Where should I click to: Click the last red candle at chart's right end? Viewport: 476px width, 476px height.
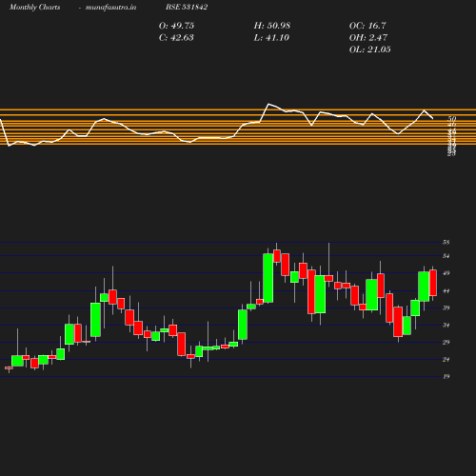pyautogui.click(x=433, y=283)
